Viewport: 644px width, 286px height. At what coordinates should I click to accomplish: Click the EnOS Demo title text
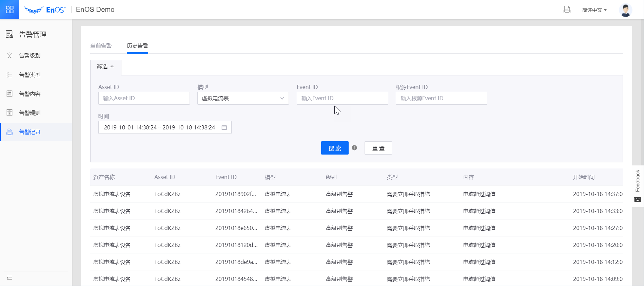[95, 10]
